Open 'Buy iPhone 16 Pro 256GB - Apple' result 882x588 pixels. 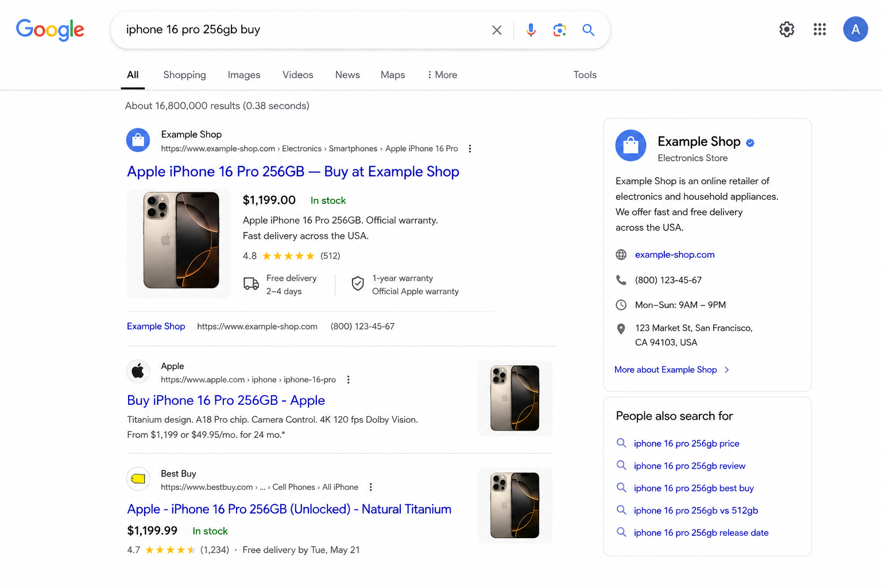226,400
